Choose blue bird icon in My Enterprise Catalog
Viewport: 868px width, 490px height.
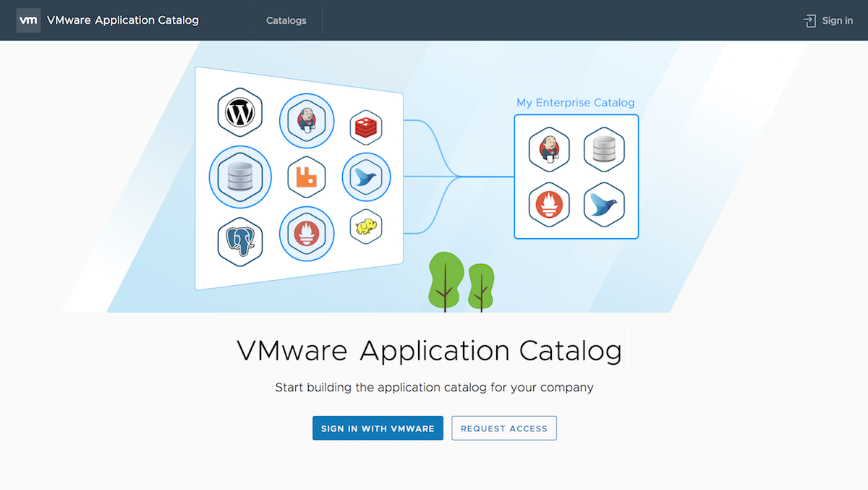click(604, 205)
